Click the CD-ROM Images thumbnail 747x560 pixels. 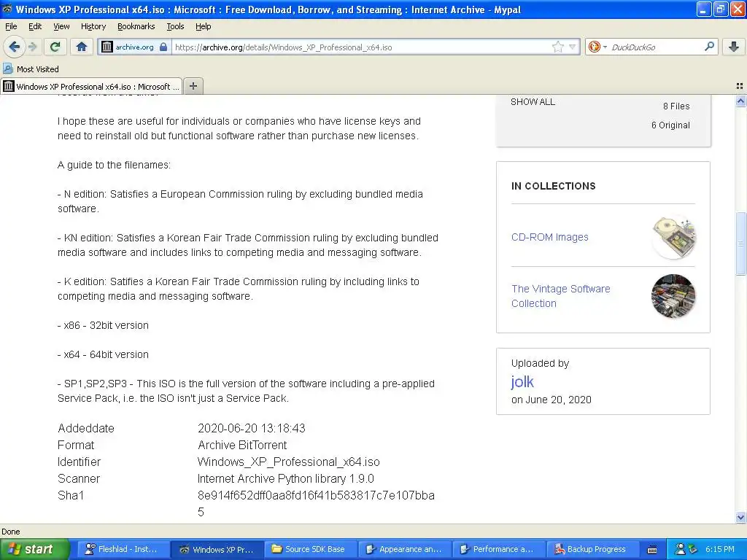pyautogui.click(x=673, y=237)
